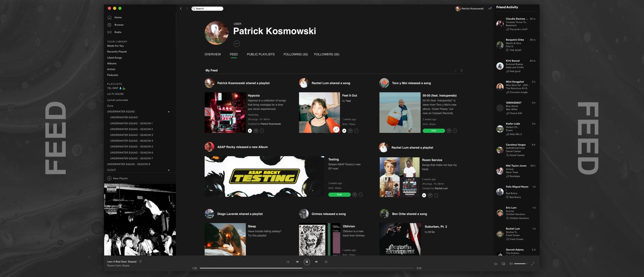This screenshot has width=644, height=277.
Task: Go back with the navigation arrow
Action: [x=181, y=8]
